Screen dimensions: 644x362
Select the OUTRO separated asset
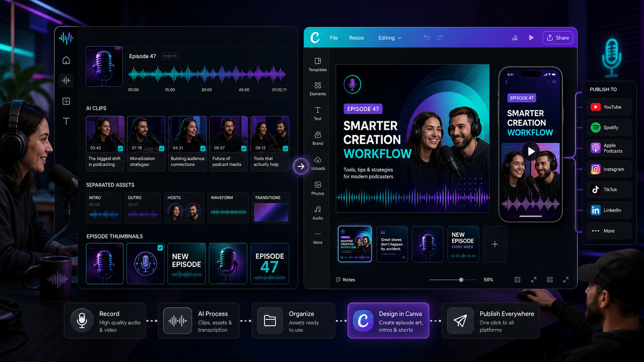tap(143, 208)
